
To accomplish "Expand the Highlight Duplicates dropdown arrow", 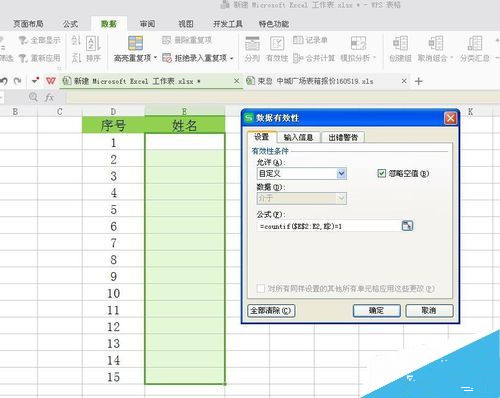I will tap(156, 58).
